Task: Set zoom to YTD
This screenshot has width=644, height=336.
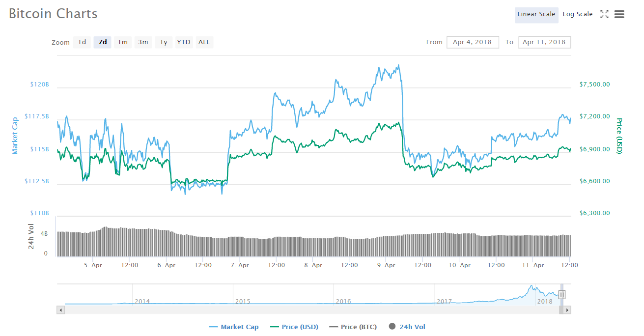Action: pyautogui.click(x=184, y=42)
